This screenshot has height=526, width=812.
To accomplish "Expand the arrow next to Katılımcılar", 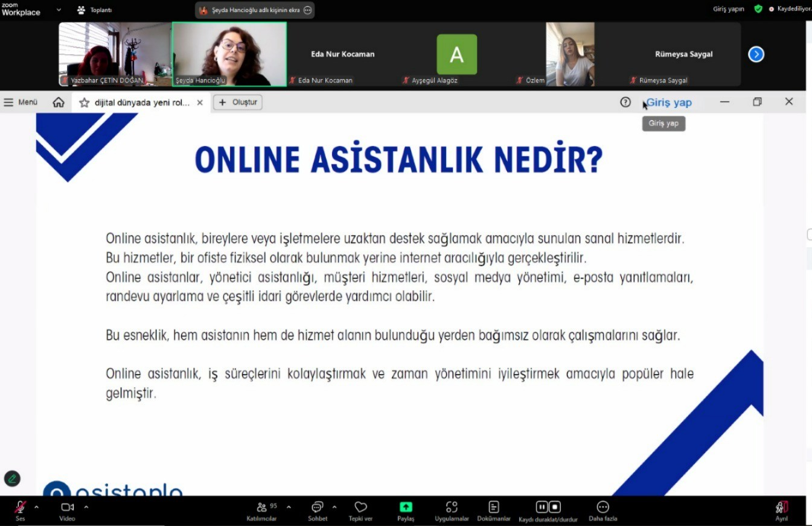I will pos(289,507).
